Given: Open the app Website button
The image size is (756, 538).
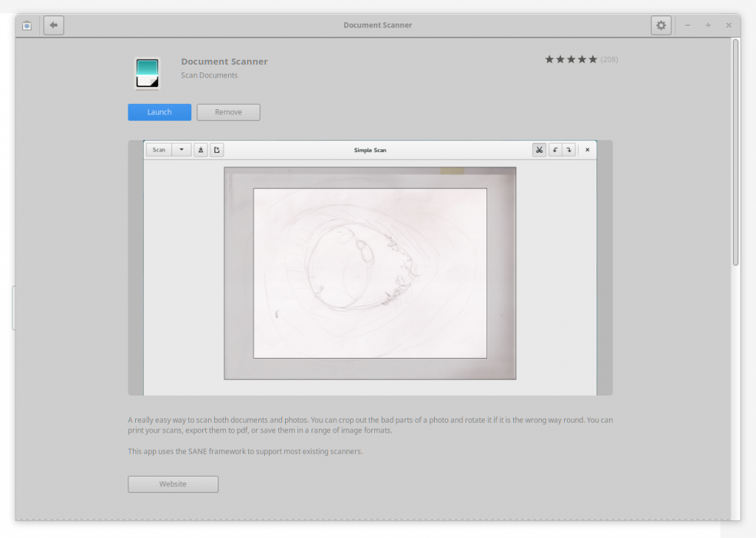Looking at the screenshot, I should (173, 484).
